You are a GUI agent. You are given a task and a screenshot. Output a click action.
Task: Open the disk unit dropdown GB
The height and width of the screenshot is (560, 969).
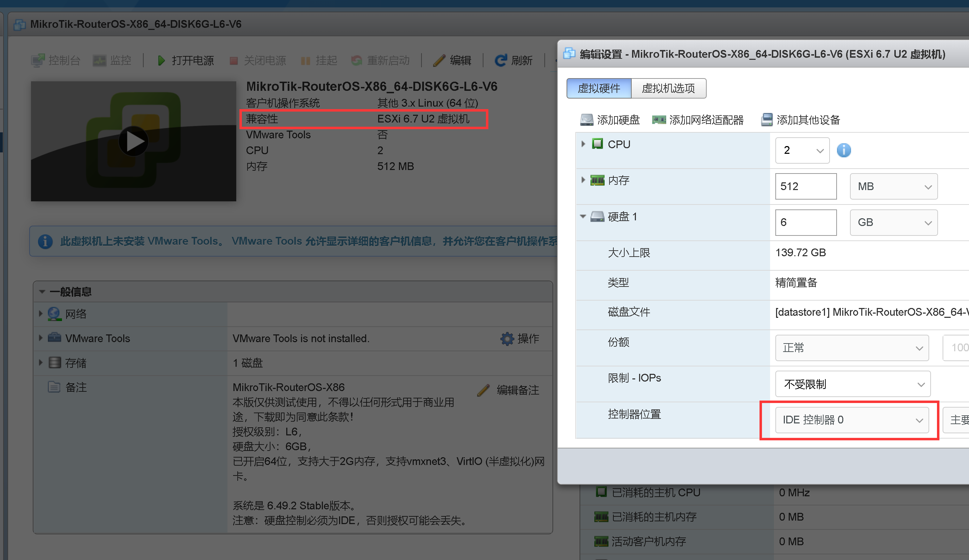click(x=894, y=222)
